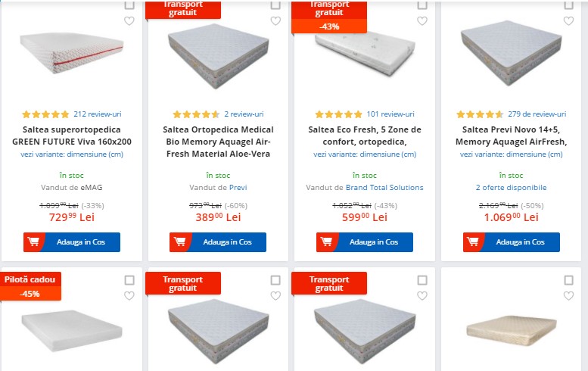This screenshot has width=588, height=371.
Task: Open 212 review-uri link
Action: (97, 114)
